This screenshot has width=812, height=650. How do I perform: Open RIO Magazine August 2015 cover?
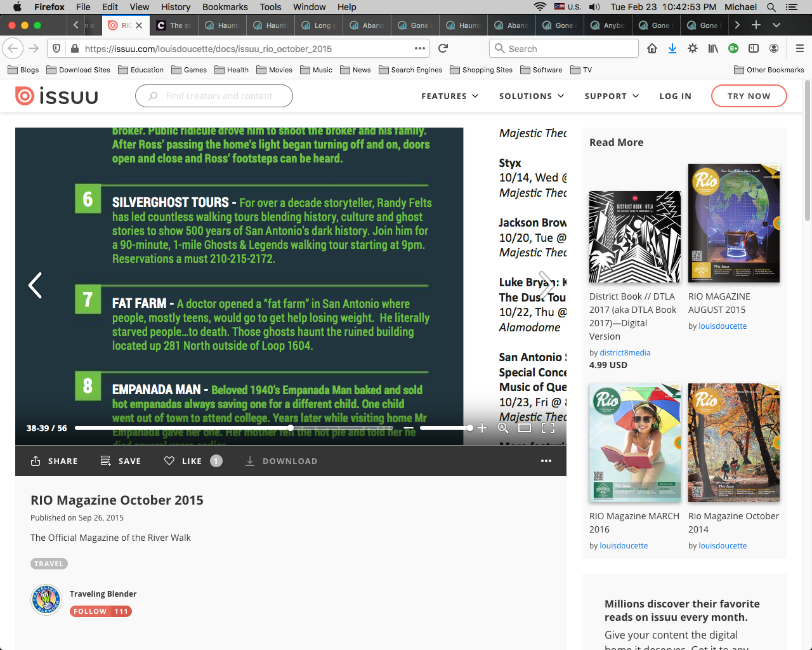pyautogui.click(x=734, y=223)
